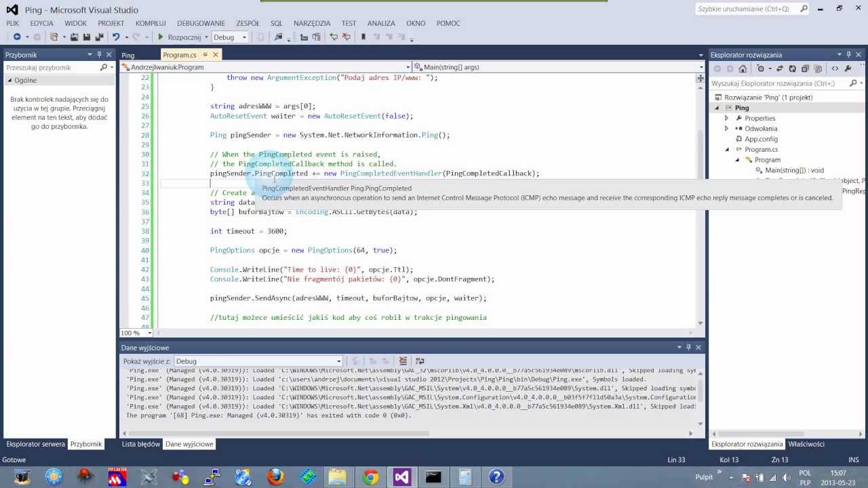This screenshot has height=488, width=868.
Task: Expand the Odwołania tree node
Action: click(726, 129)
